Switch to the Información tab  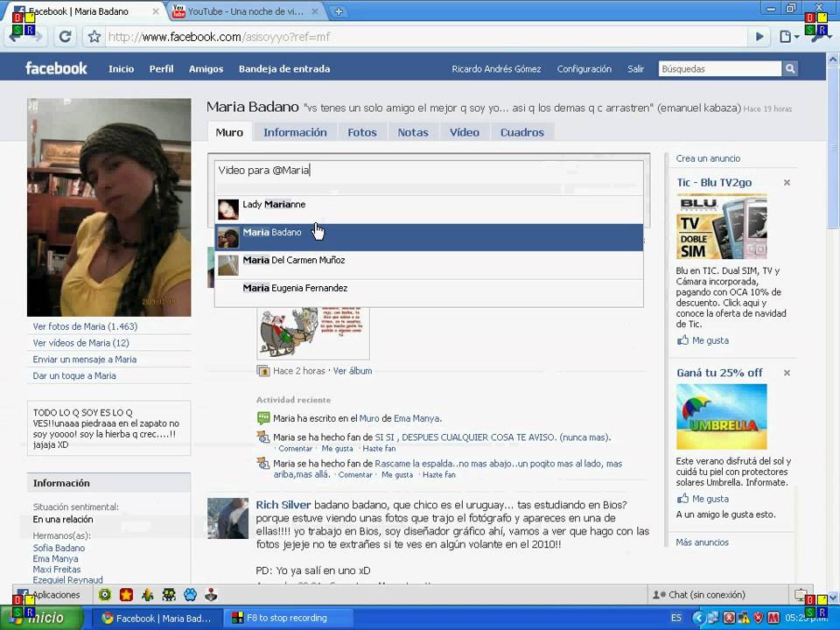[295, 132]
